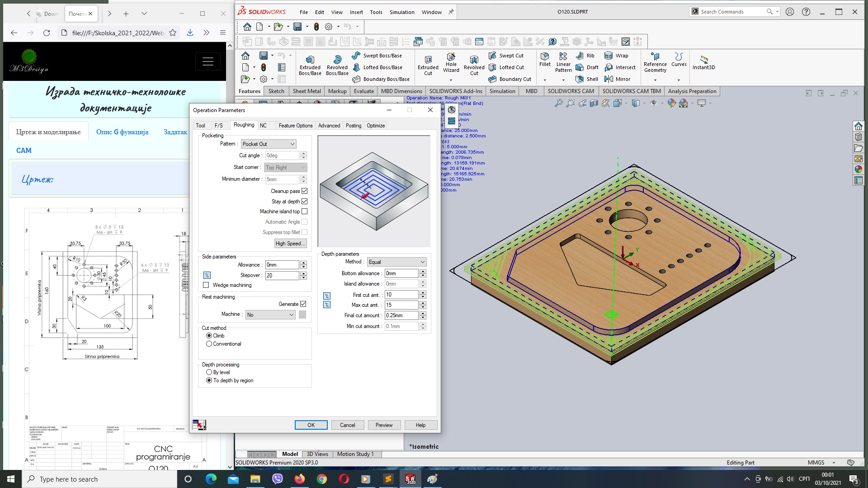The width and height of the screenshot is (868, 488).
Task: Click the High Speed button
Action: click(289, 243)
